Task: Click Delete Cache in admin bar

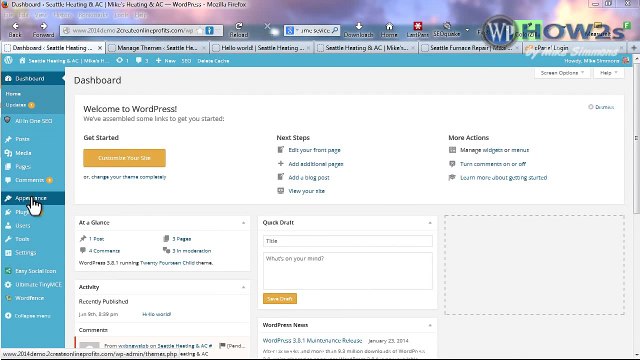Action: tap(213, 61)
